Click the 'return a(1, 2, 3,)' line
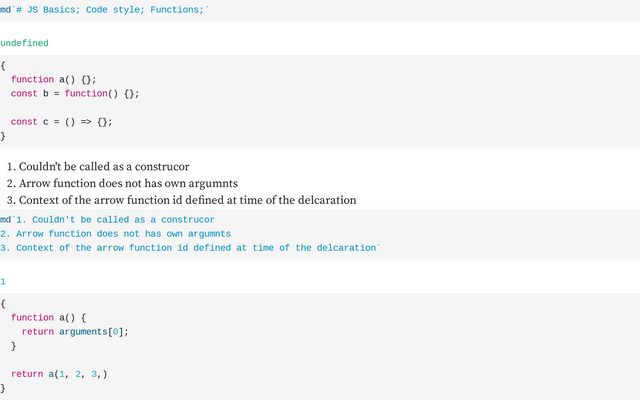The width and height of the screenshot is (640, 400). tap(59, 374)
